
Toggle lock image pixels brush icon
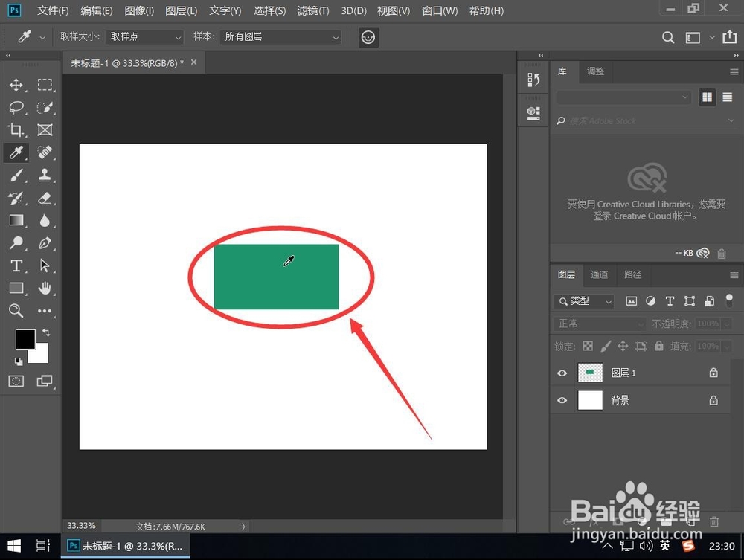[606, 346]
